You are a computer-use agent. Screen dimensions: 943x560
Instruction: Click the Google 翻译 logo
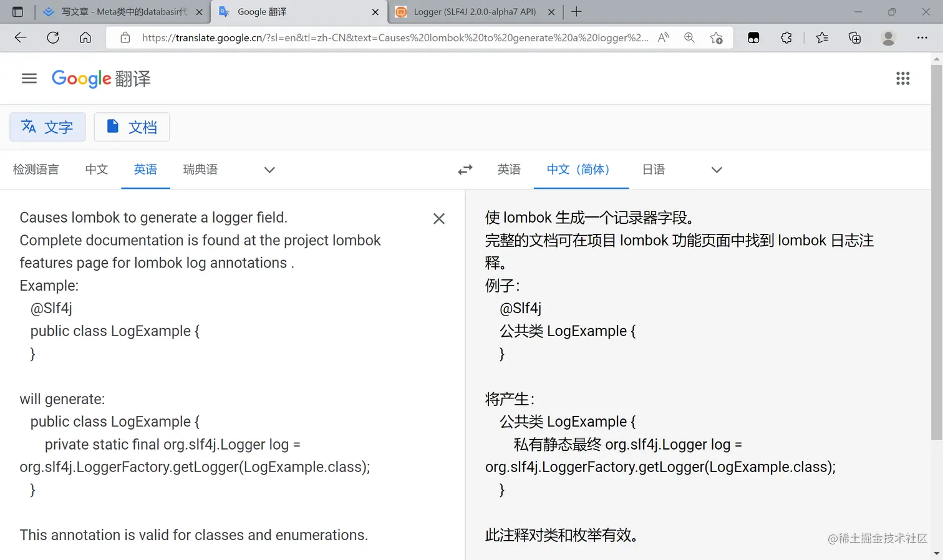coord(101,79)
